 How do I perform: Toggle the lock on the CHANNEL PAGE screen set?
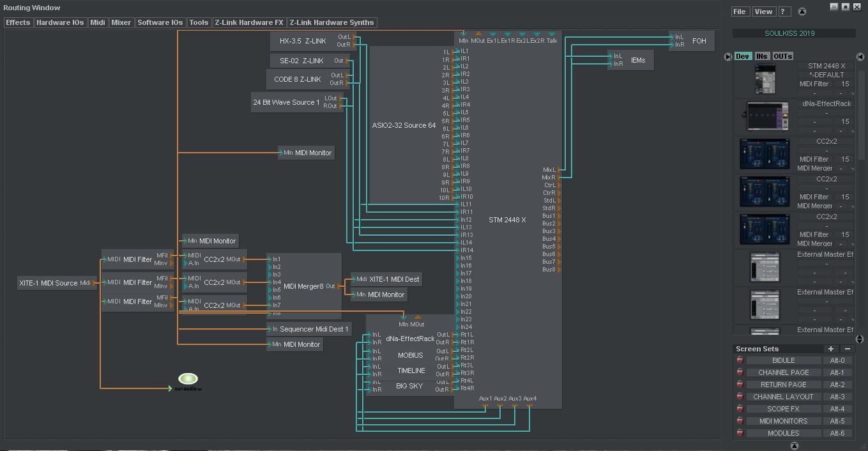[740, 372]
